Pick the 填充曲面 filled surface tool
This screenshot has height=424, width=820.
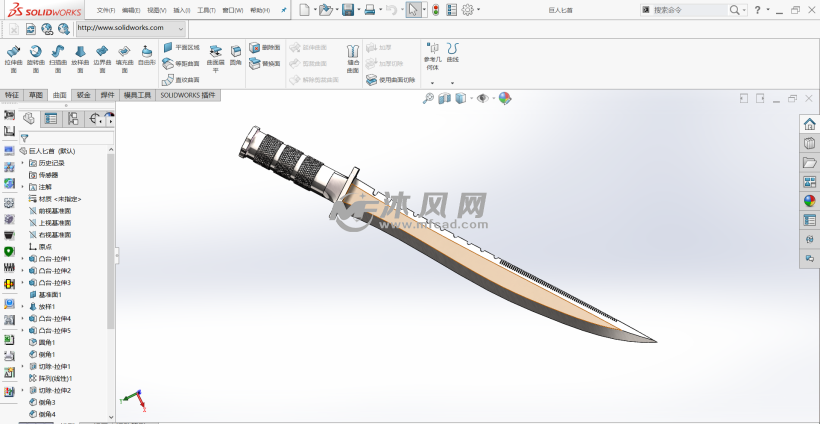point(124,58)
